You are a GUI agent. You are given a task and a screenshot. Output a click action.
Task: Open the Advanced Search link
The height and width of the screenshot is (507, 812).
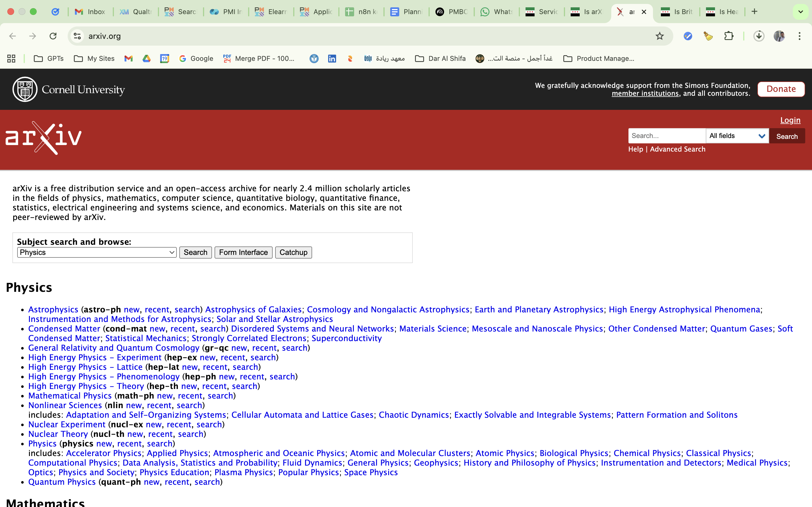click(x=678, y=149)
